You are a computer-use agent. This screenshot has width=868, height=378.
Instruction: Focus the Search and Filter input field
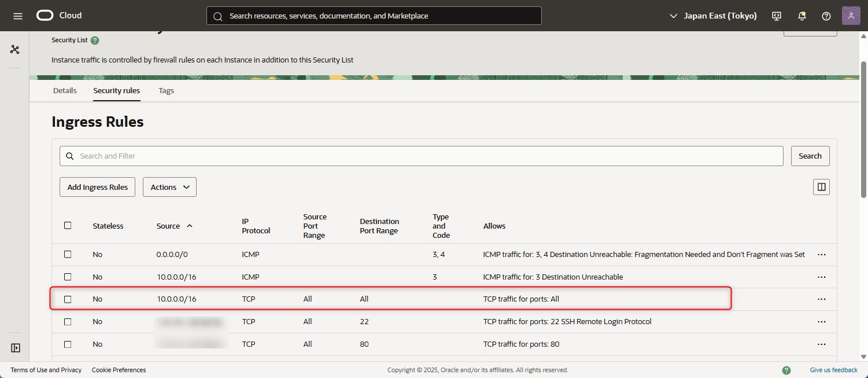click(428, 156)
